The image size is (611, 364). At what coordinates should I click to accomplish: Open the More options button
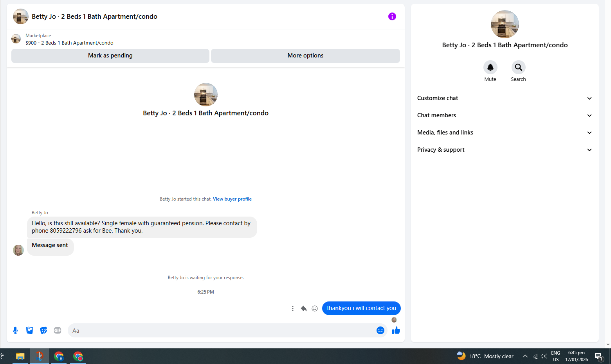(x=305, y=56)
